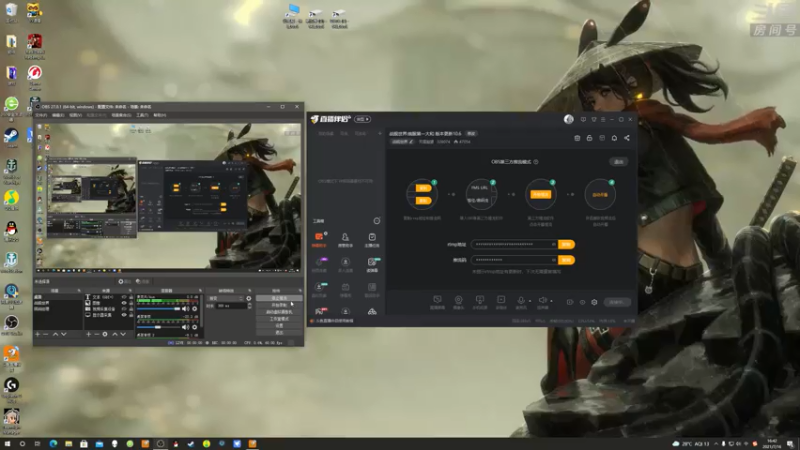
Task: Click the stop streaming button in OBS Controls
Action: (279, 298)
